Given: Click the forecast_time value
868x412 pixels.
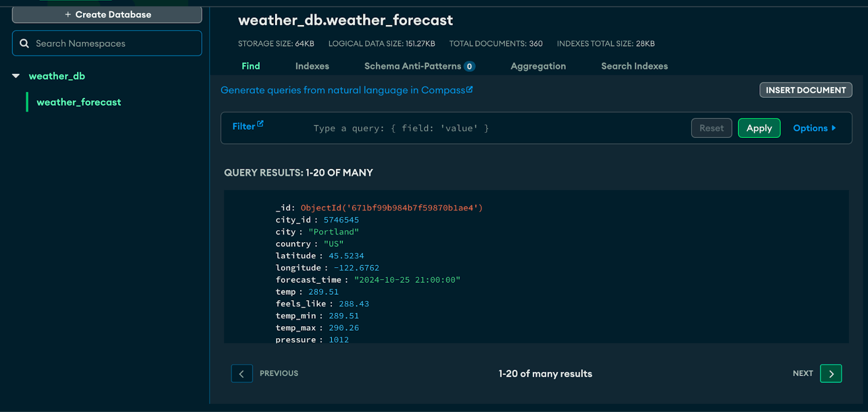Looking at the screenshot, I should tap(407, 280).
